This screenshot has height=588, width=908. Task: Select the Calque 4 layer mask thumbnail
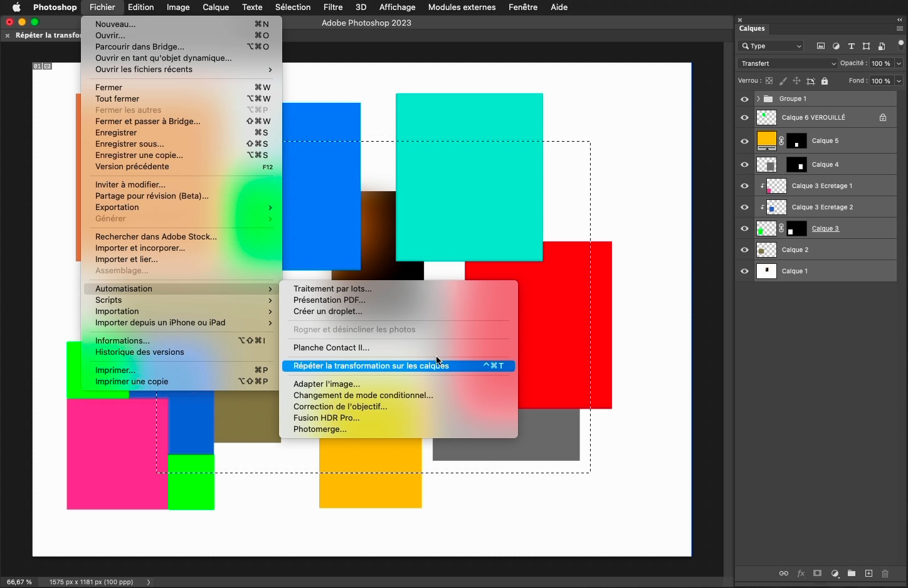point(796,165)
